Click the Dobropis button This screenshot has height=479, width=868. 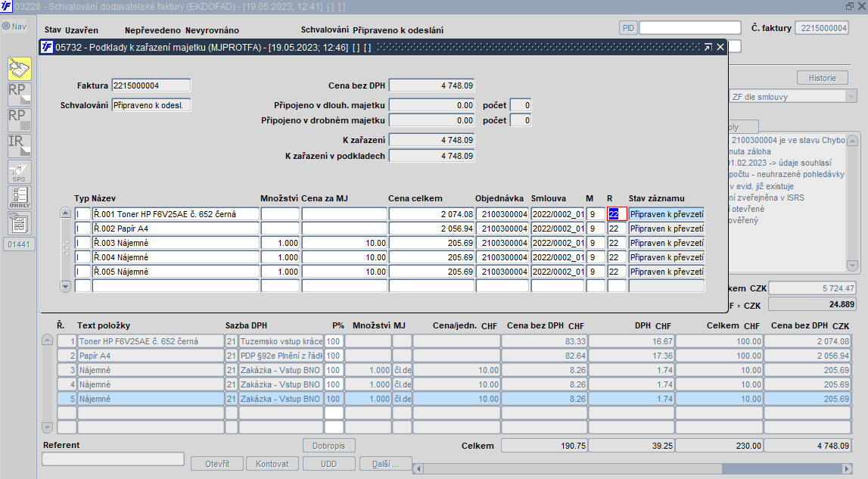click(x=329, y=446)
